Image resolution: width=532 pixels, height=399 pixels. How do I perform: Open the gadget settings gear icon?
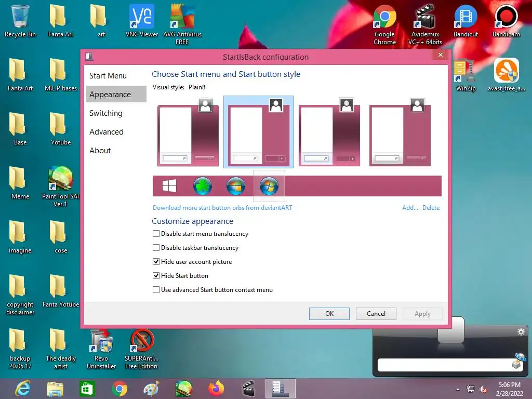point(521,331)
